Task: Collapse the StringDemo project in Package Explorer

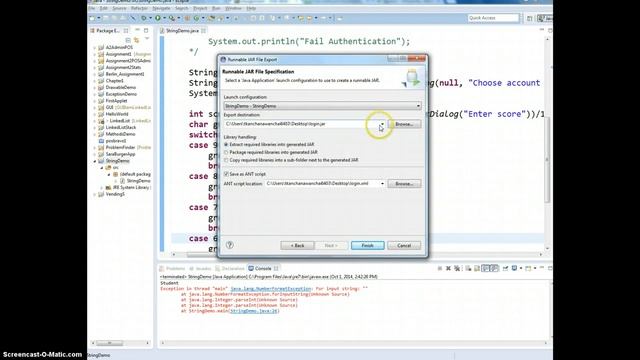Action: [95, 161]
